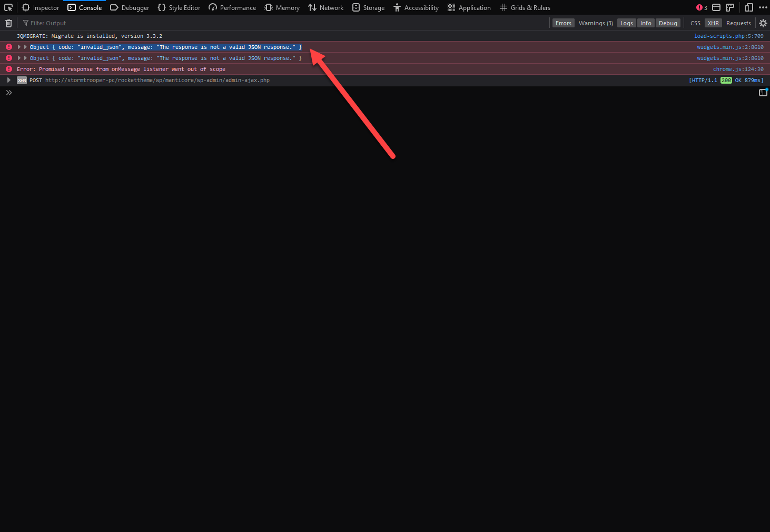Screen dimensions: 770x532
Task: Select the Console tab
Action: pos(85,7)
